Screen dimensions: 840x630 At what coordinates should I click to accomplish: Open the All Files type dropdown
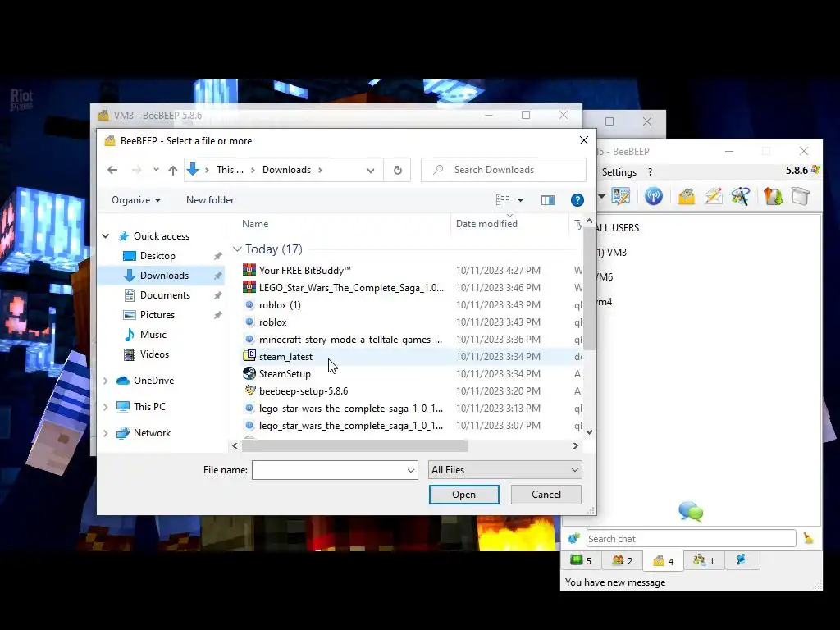[x=505, y=470]
